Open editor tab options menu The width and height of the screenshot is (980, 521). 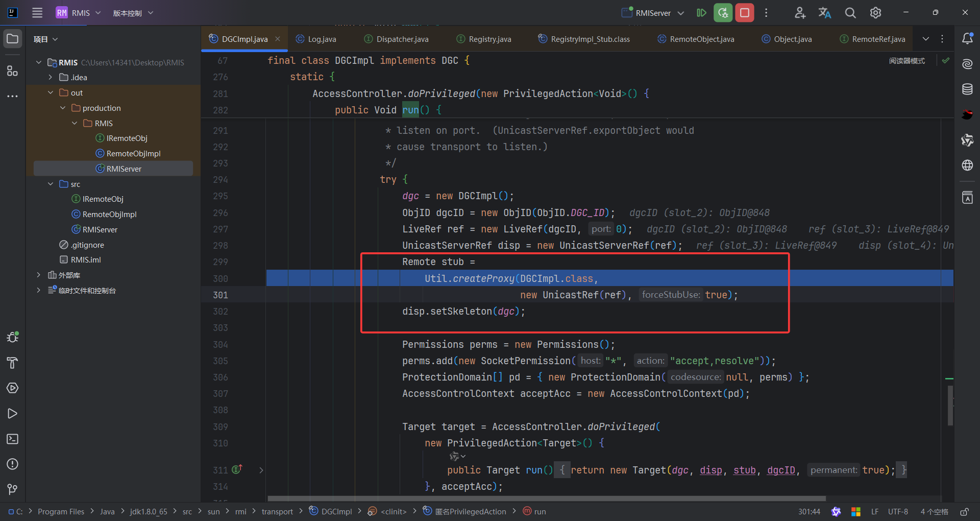point(942,39)
